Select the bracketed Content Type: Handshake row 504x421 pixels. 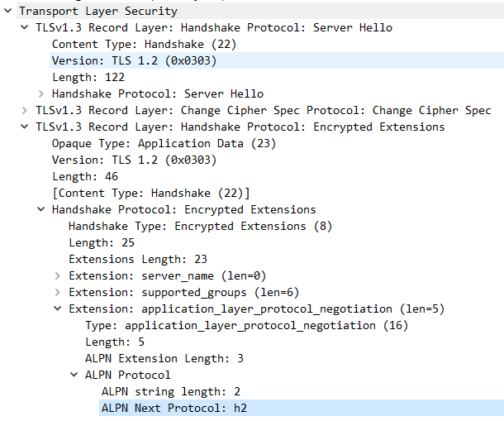click(x=150, y=193)
